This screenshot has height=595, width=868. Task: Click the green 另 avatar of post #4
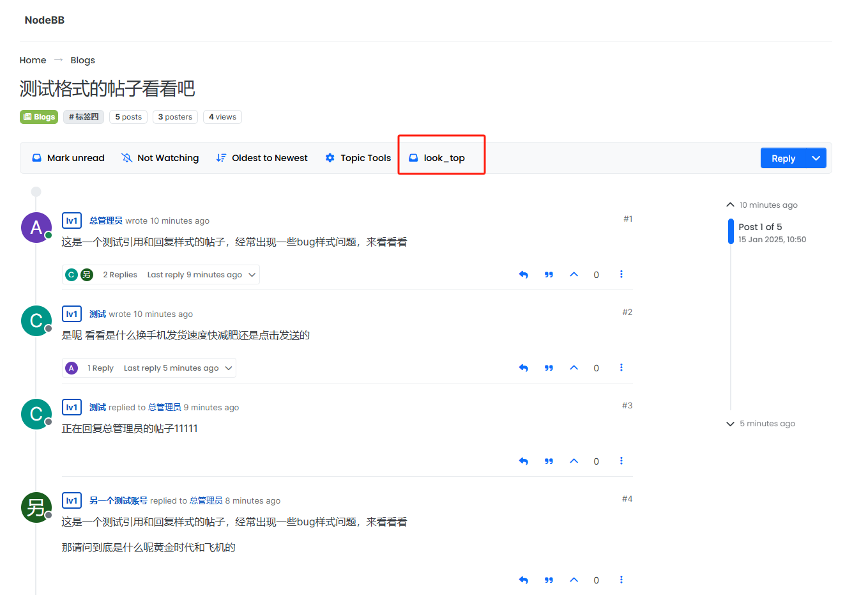point(36,507)
